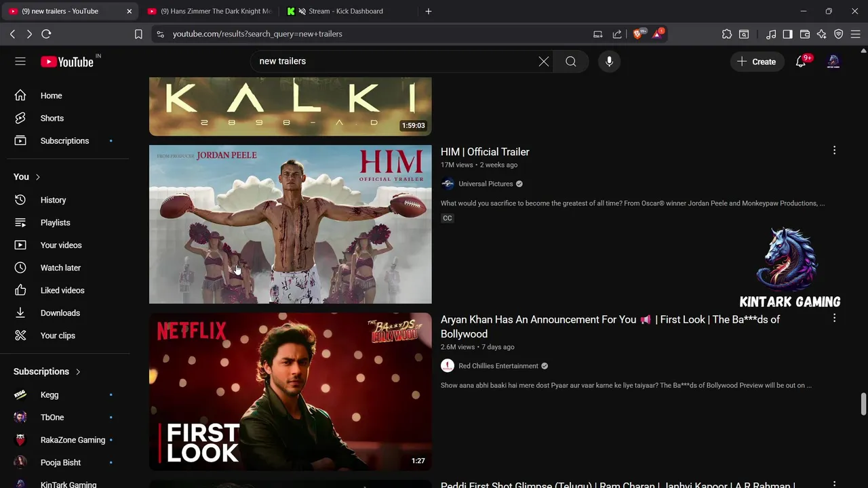Bookmark this page in address bar
868x488 pixels.
coord(138,34)
